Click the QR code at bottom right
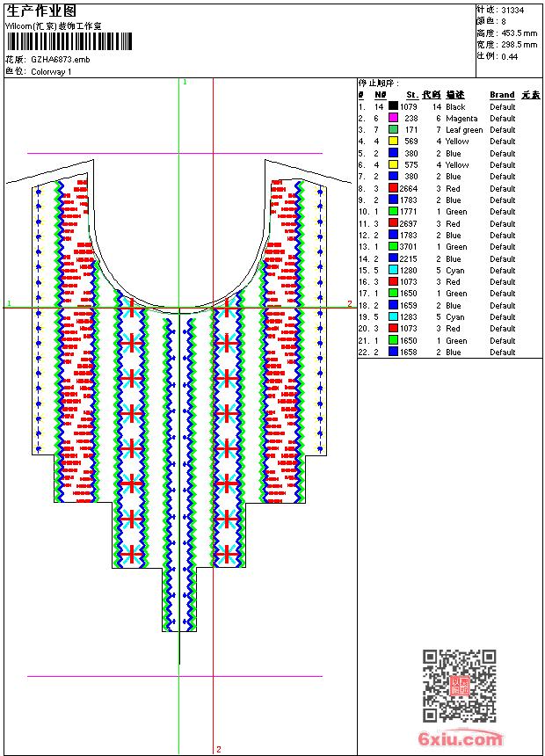 pyautogui.click(x=459, y=686)
